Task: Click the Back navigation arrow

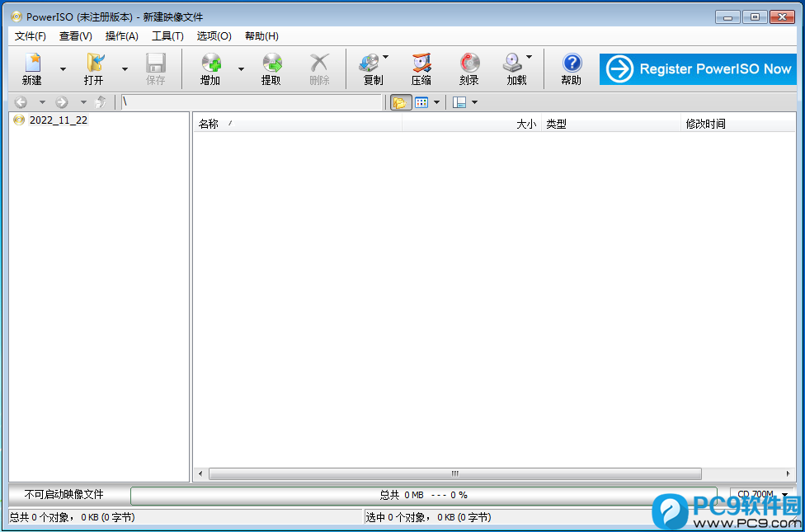Action: pyautogui.click(x=21, y=102)
